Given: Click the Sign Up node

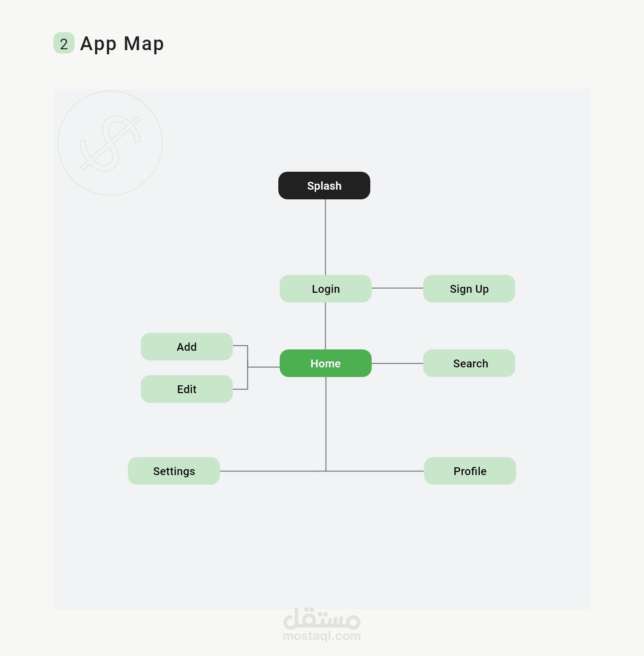Looking at the screenshot, I should pyautogui.click(x=469, y=289).
